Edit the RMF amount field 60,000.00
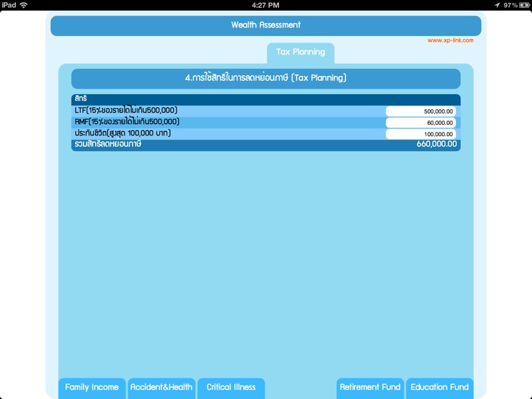532x399 pixels. coord(421,123)
